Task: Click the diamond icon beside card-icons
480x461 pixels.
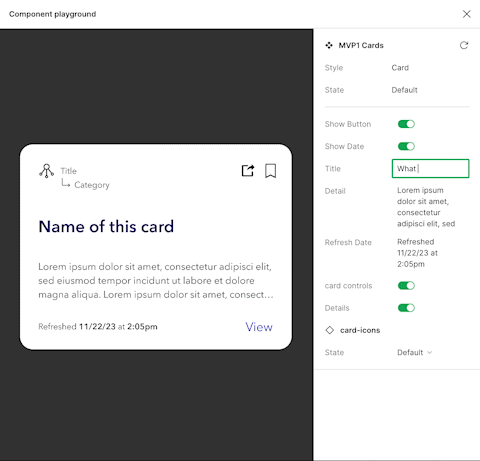Action: coord(330,330)
